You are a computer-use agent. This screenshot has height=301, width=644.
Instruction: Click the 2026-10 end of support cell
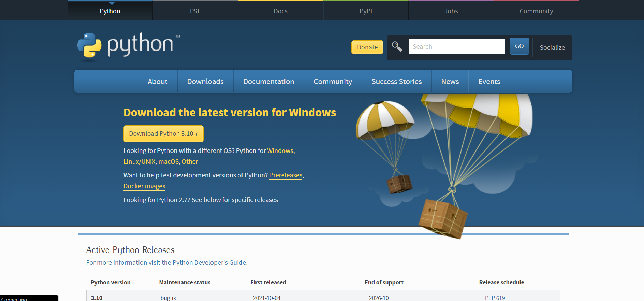click(x=379, y=298)
